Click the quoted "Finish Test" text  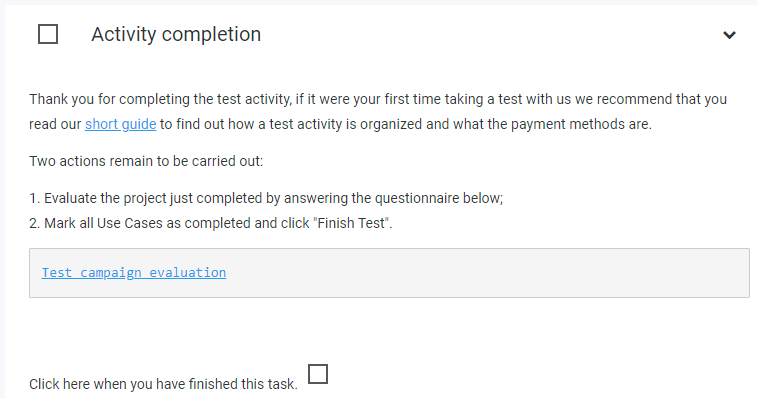(352, 223)
